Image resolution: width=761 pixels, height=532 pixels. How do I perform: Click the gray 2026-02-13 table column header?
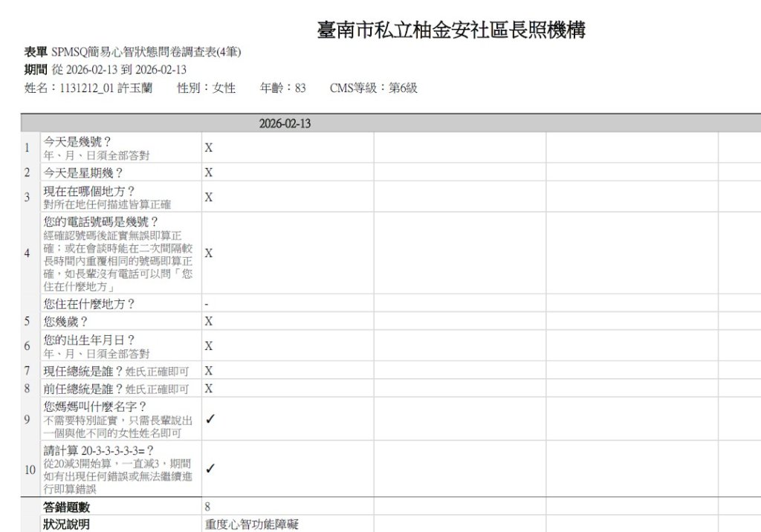tap(285, 124)
